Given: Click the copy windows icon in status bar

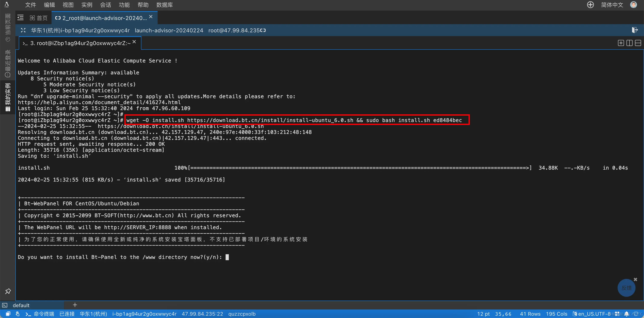Looking at the screenshot, I should 8,314.
